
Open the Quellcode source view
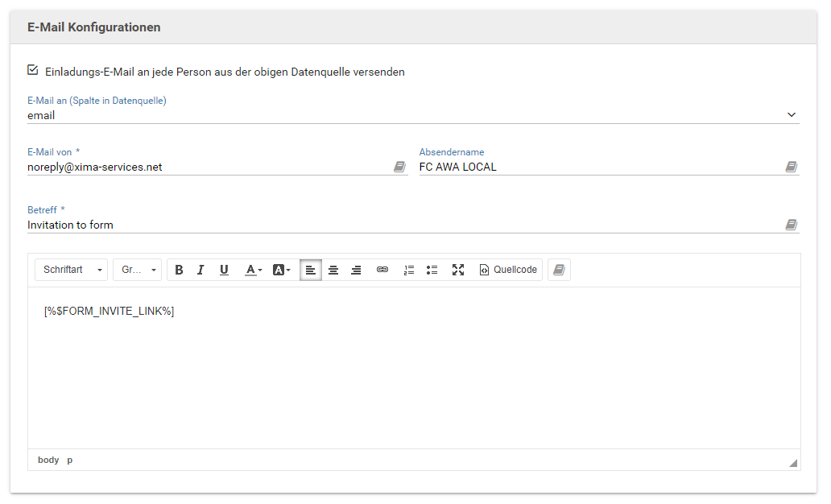(x=508, y=270)
